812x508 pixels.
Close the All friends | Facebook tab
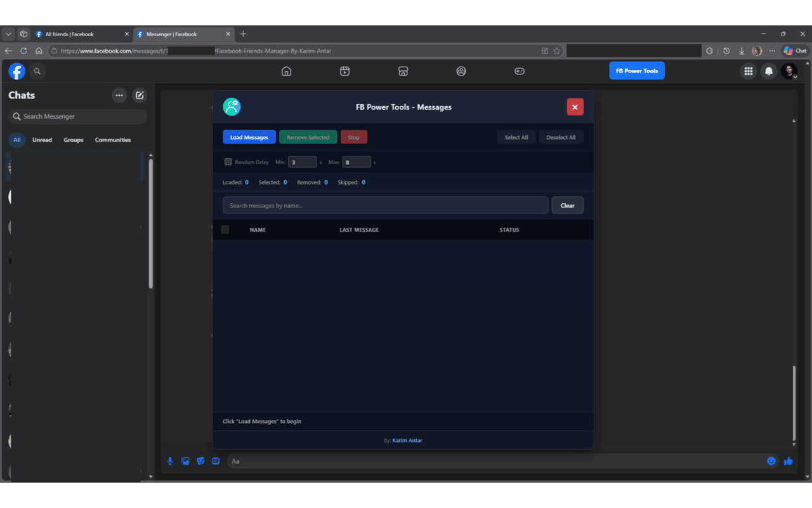coord(126,34)
